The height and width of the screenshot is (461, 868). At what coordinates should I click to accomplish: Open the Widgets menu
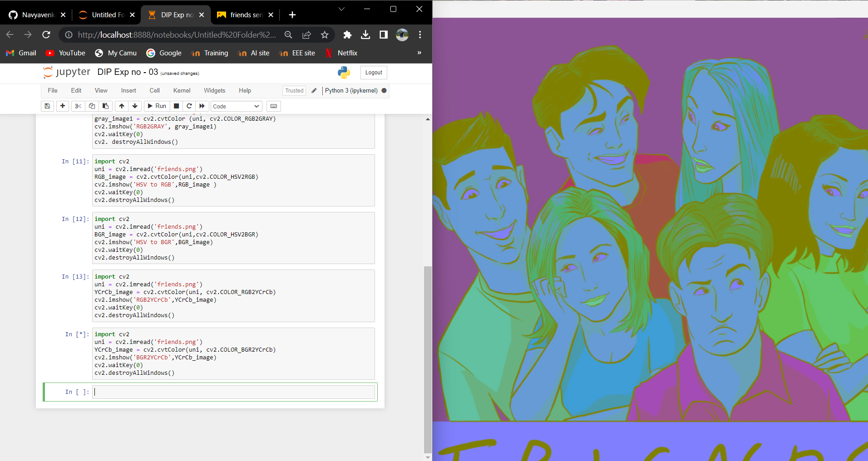214,91
